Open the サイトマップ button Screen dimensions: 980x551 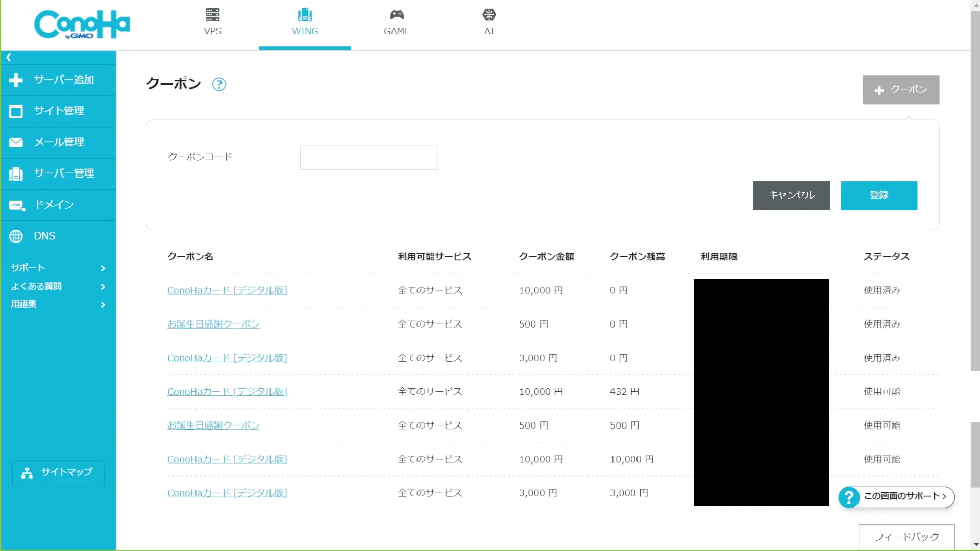pyautogui.click(x=58, y=473)
